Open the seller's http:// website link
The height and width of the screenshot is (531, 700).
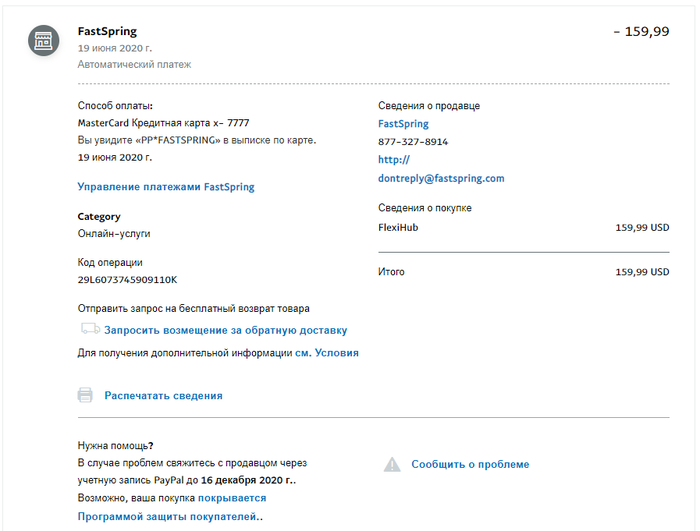click(394, 160)
